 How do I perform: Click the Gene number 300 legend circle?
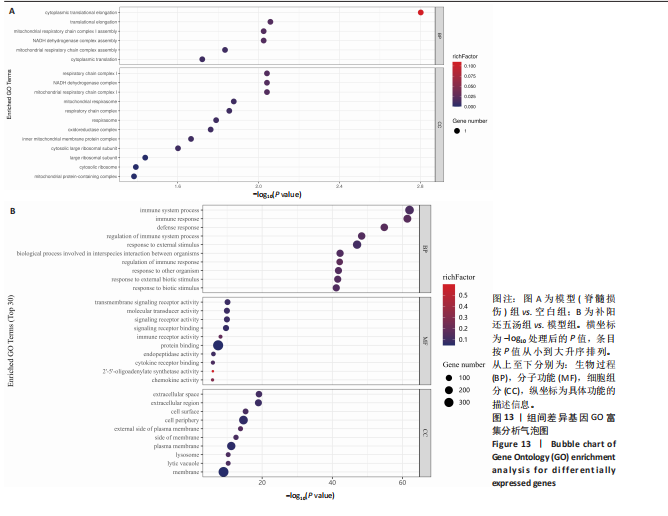[x=451, y=403]
